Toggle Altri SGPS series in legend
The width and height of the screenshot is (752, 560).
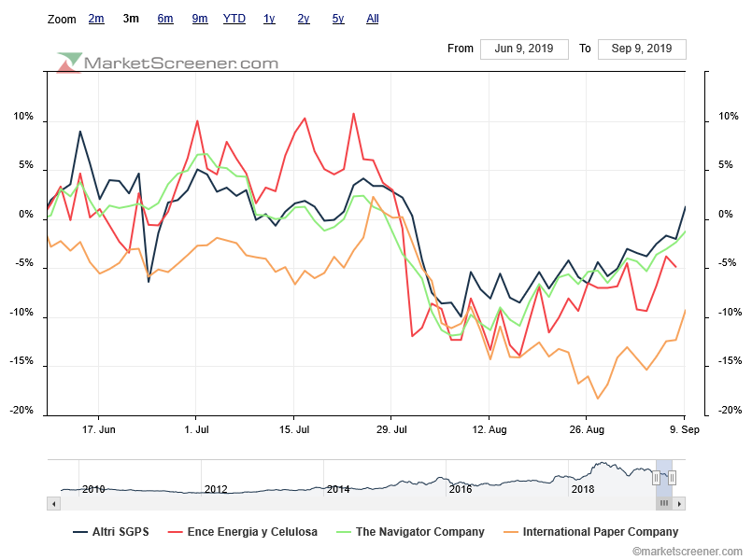coord(111,532)
